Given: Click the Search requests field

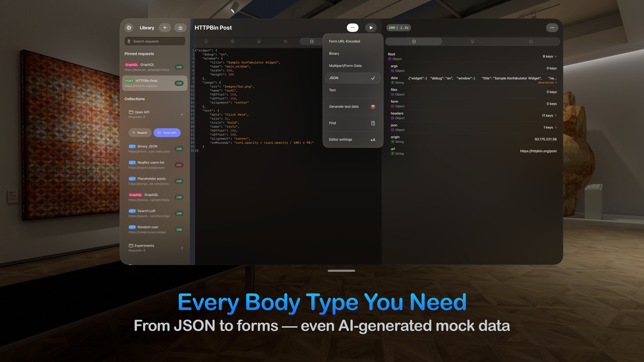Looking at the screenshot, I should (x=155, y=41).
